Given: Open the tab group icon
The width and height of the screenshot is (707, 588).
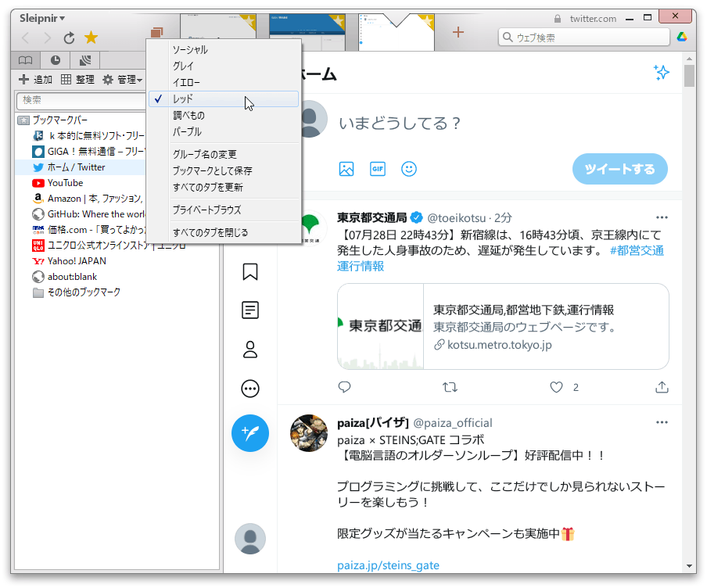Looking at the screenshot, I should click(x=156, y=33).
